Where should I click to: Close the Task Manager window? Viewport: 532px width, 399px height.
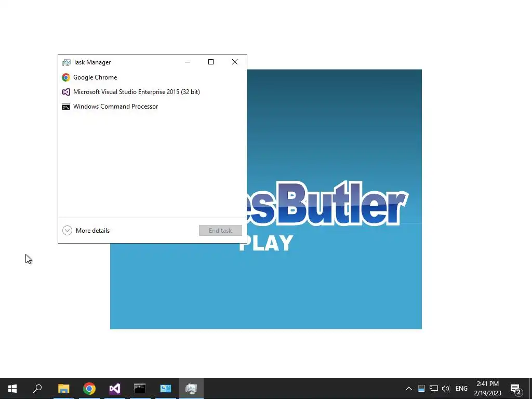235,62
